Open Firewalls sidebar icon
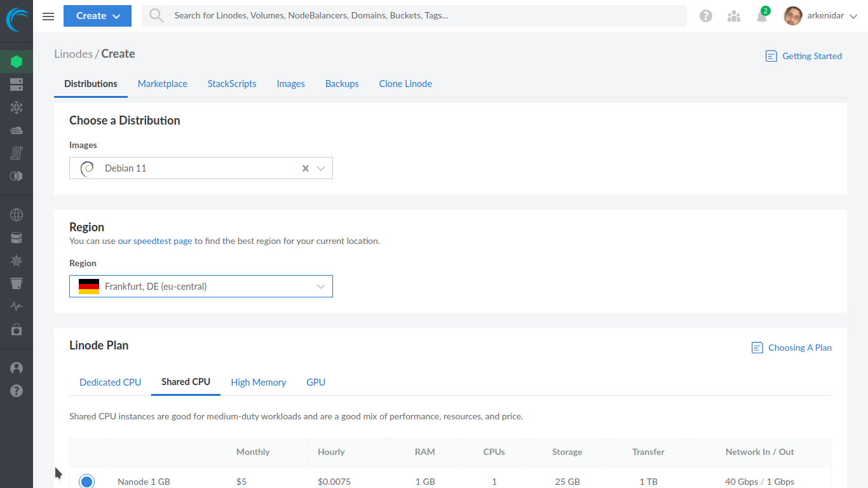868x488 pixels. [x=17, y=130]
